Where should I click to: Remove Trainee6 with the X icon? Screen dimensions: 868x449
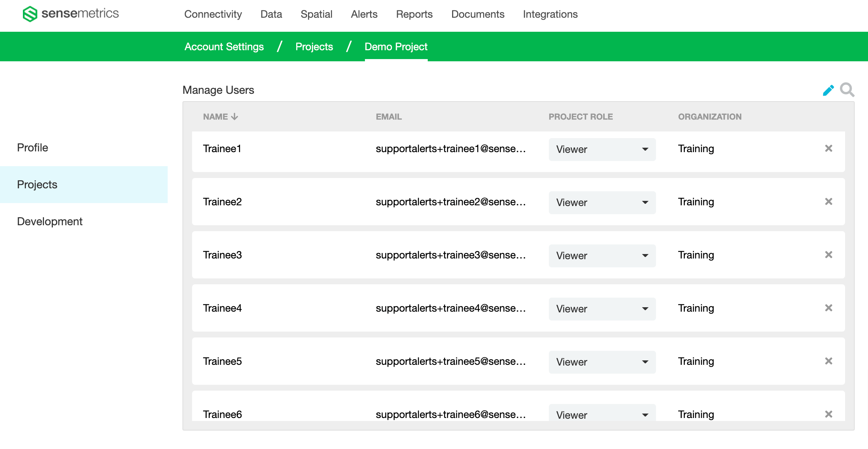828,414
